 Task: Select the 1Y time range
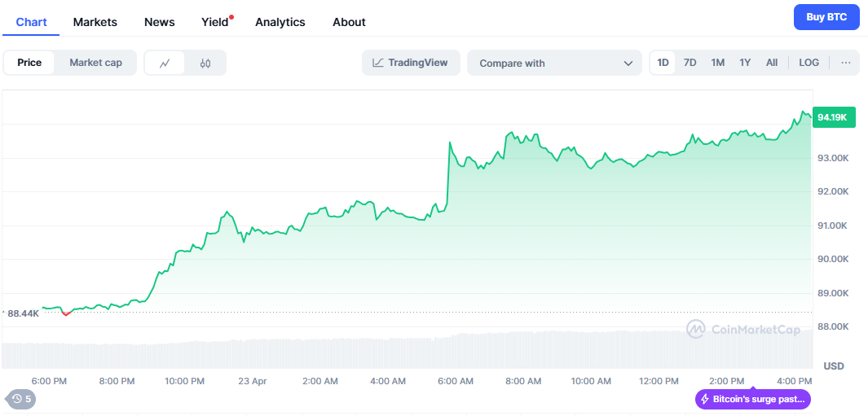point(745,63)
